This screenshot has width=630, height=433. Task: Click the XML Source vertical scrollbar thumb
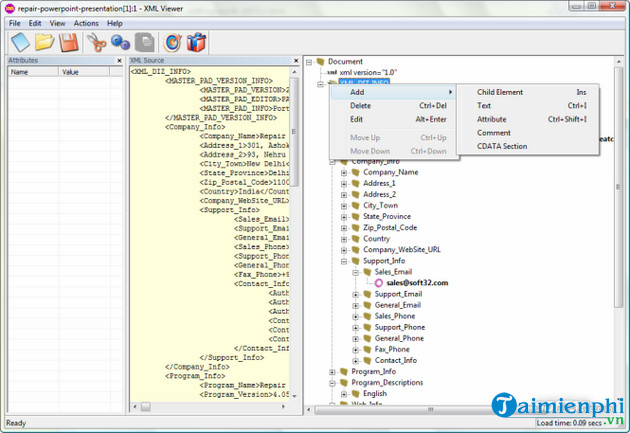coord(294,132)
